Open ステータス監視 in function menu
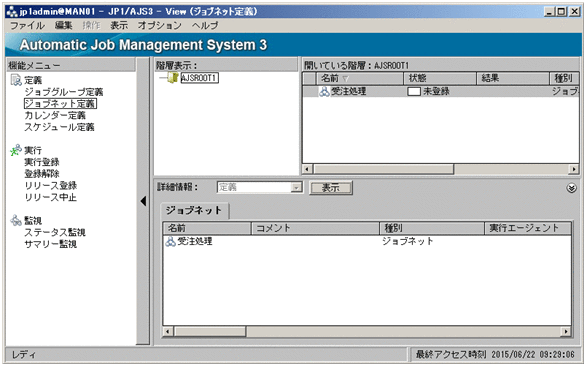588x367 pixels. pos(55,232)
